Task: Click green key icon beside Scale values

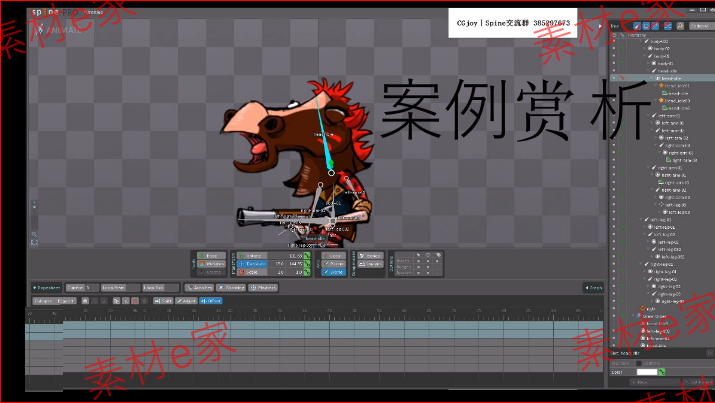Action: 307,272
